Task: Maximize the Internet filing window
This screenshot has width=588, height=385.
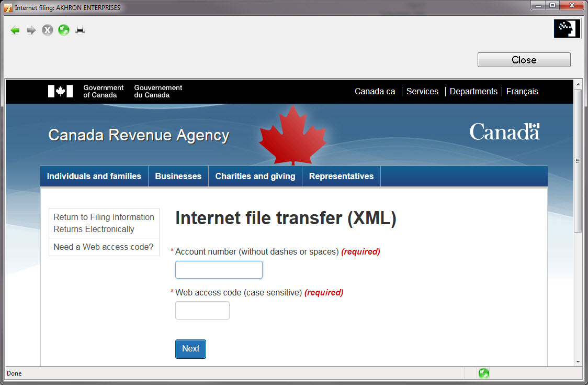Action: 552,6
